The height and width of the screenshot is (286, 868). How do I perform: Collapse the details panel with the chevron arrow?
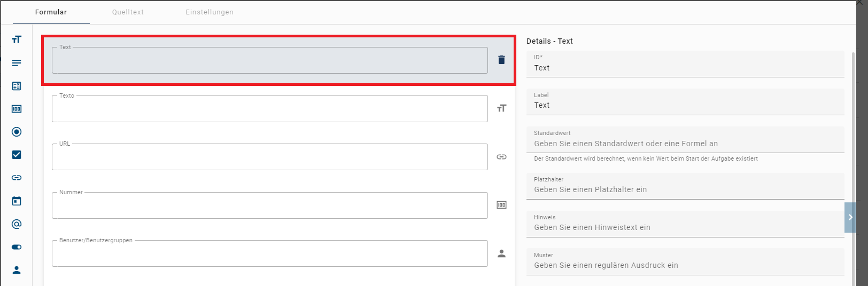point(850,217)
